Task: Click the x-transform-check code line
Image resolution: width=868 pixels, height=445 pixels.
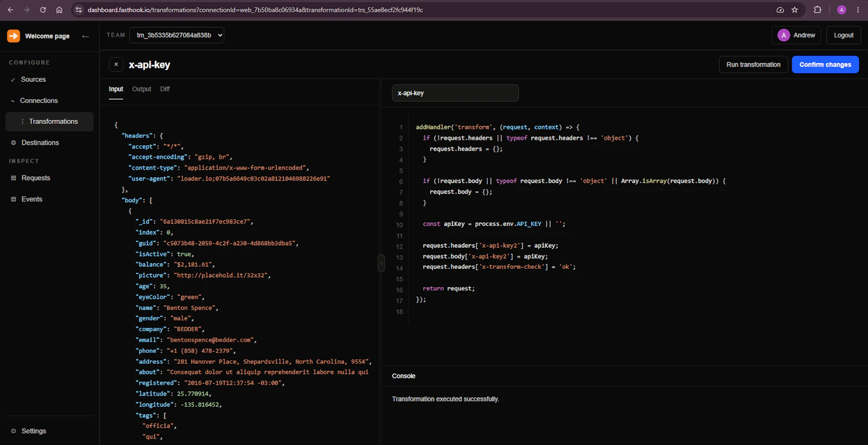Action: pyautogui.click(x=499, y=267)
